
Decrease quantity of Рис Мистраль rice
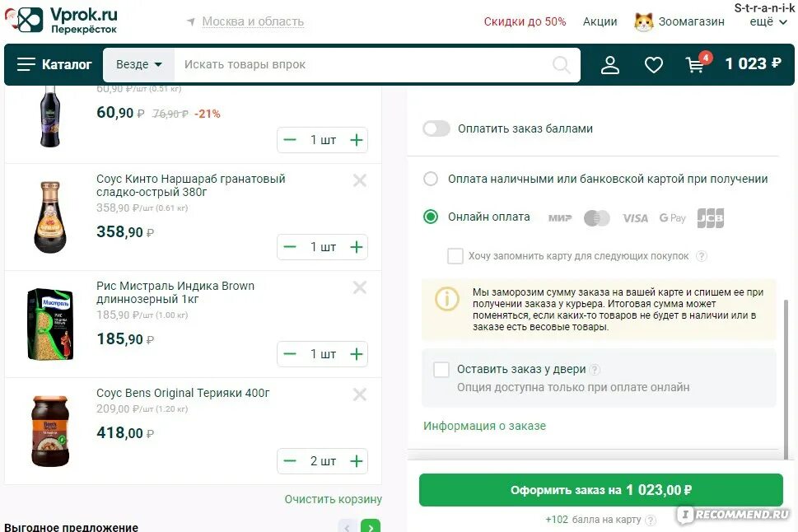[290, 354]
